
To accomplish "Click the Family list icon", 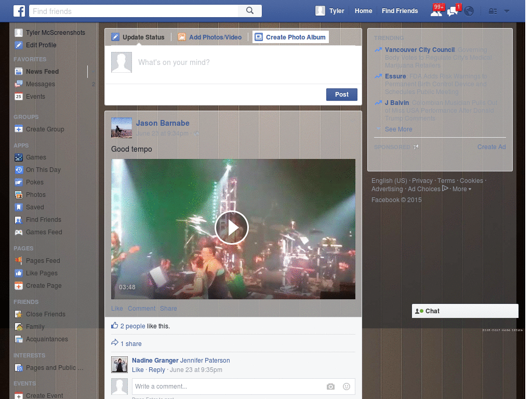I will coord(19,326).
